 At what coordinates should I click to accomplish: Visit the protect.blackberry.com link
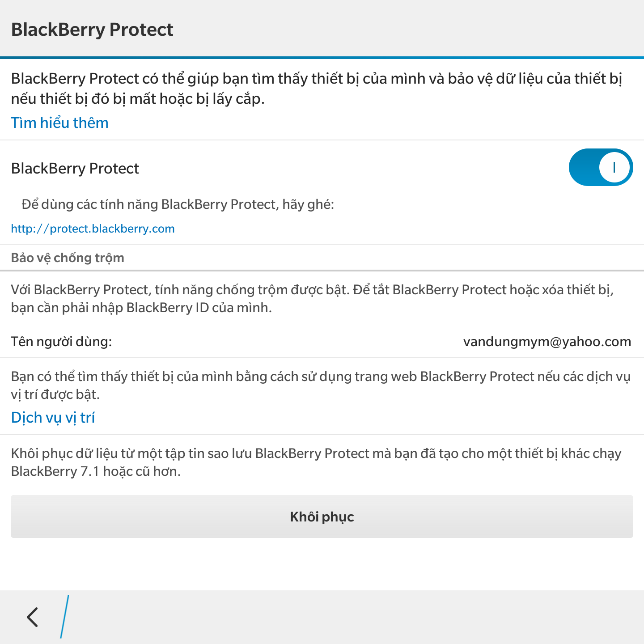pyautogui.click(x=93, y=229)
